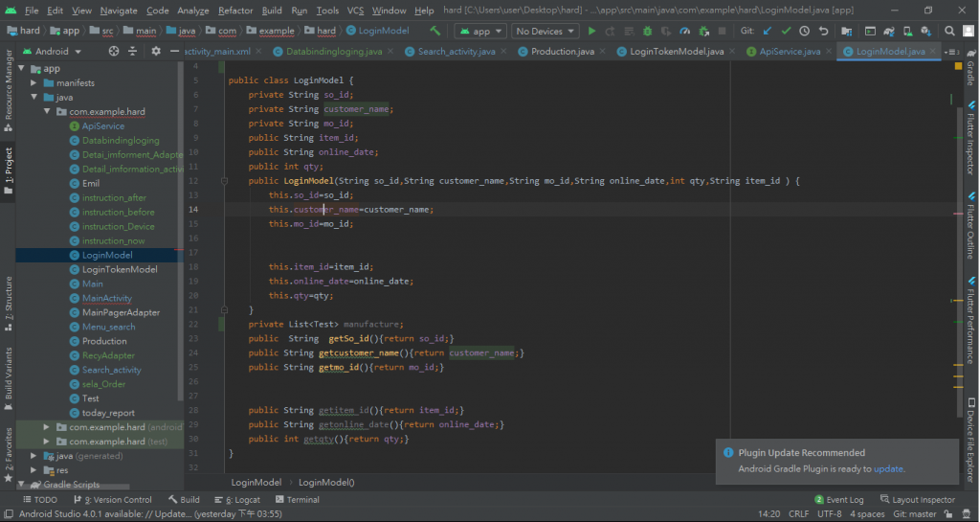Toggle the Build Variants side panel
Screen dimensions: 980x522
click(x=8, y=374)
